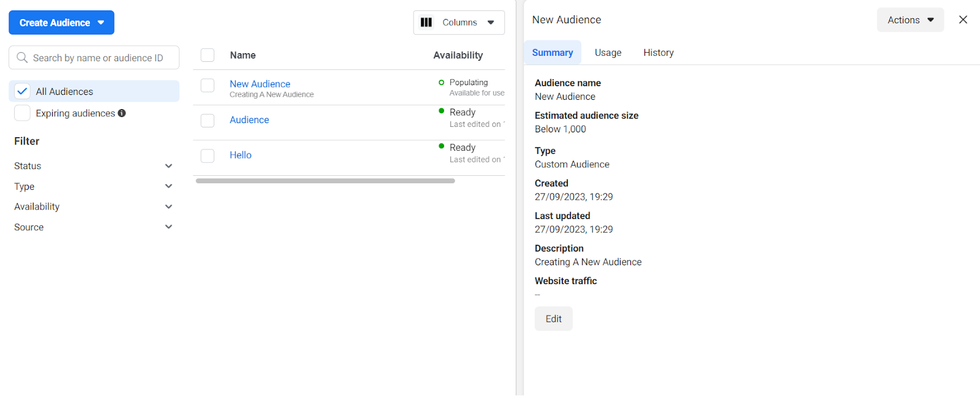Toggle the All Audiences checkbox
Viewport: 980px width, 416px height.
click(22, 91)
